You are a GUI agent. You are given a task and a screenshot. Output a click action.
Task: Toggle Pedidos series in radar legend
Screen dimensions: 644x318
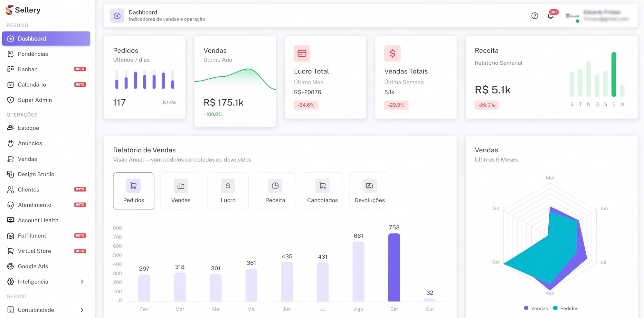click(x=565, y=308)
